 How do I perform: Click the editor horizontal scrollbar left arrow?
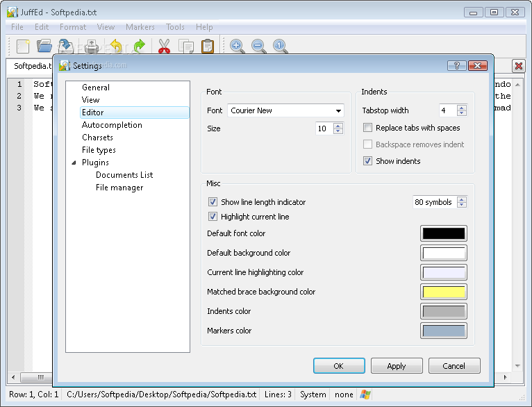tap(13, 377)
